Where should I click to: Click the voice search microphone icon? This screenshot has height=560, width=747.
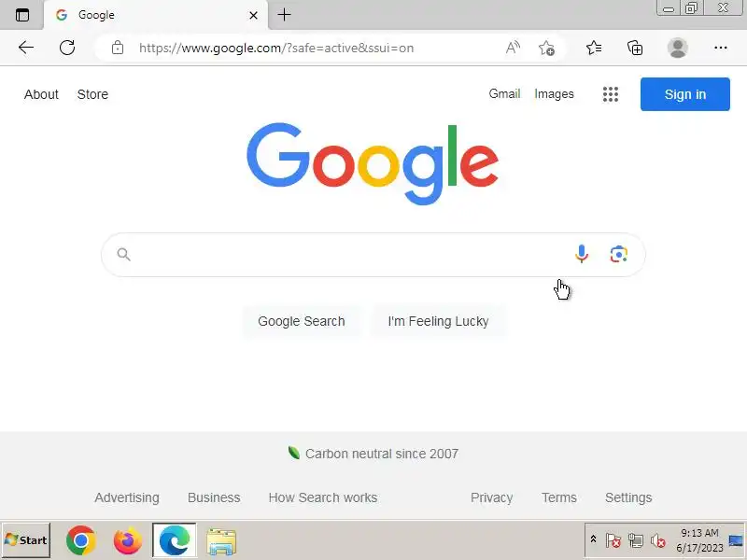(581, 254)
